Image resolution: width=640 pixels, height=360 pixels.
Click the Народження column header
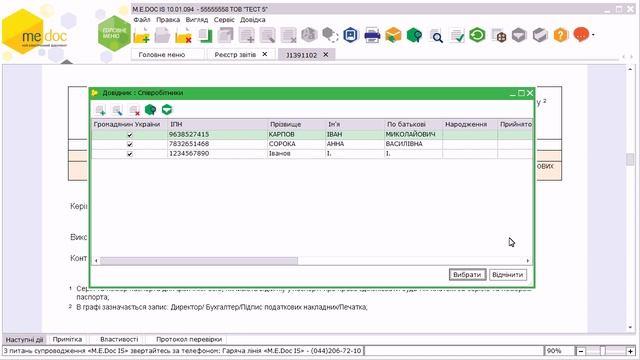coord(470,124)
